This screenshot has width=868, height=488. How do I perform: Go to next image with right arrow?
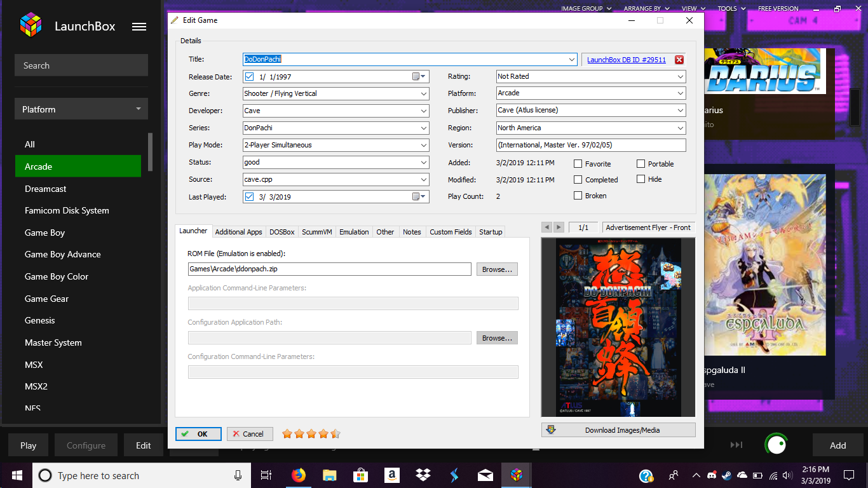559,227
